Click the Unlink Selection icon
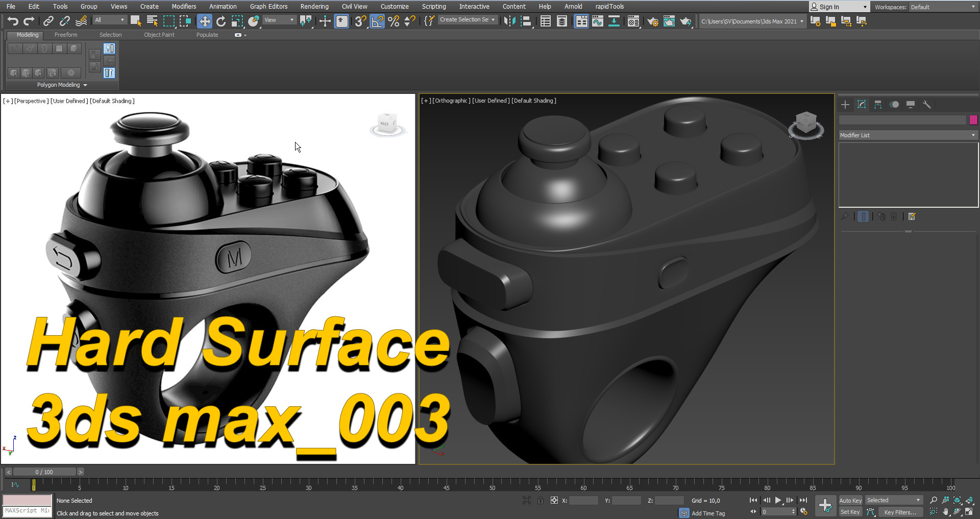 [64, 21]
